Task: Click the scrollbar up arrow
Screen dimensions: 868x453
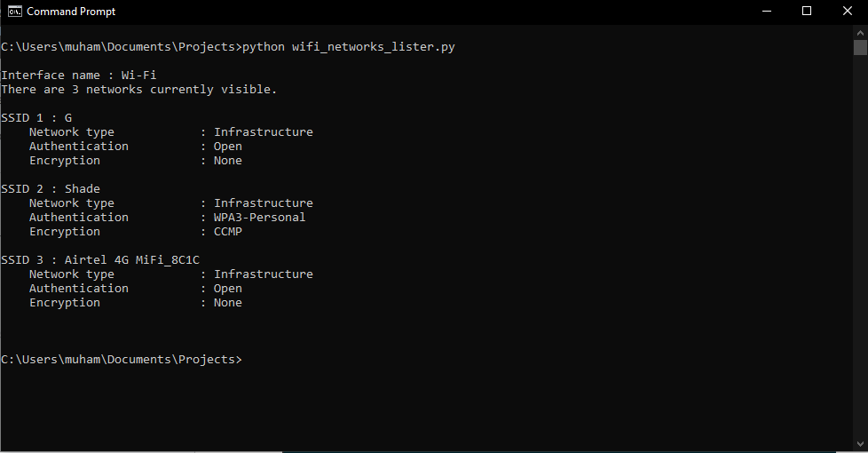Action: pyautogui.click(x=860, y=31)
